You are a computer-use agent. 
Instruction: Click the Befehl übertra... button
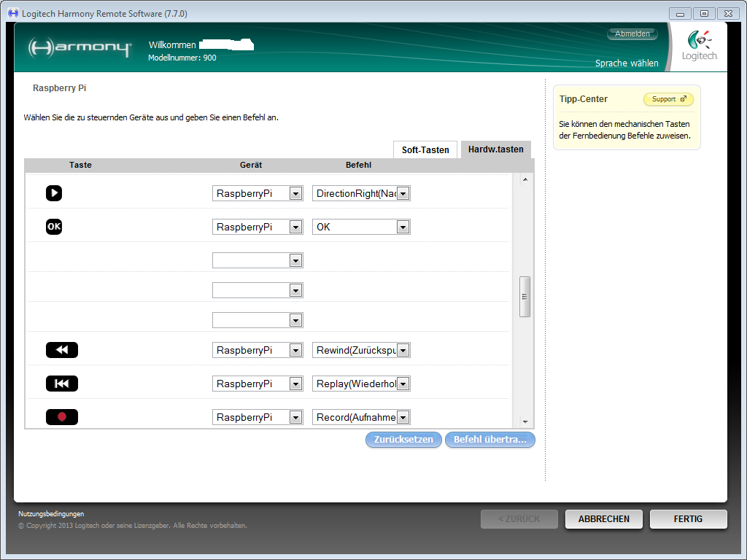click(x=490, y=440)
